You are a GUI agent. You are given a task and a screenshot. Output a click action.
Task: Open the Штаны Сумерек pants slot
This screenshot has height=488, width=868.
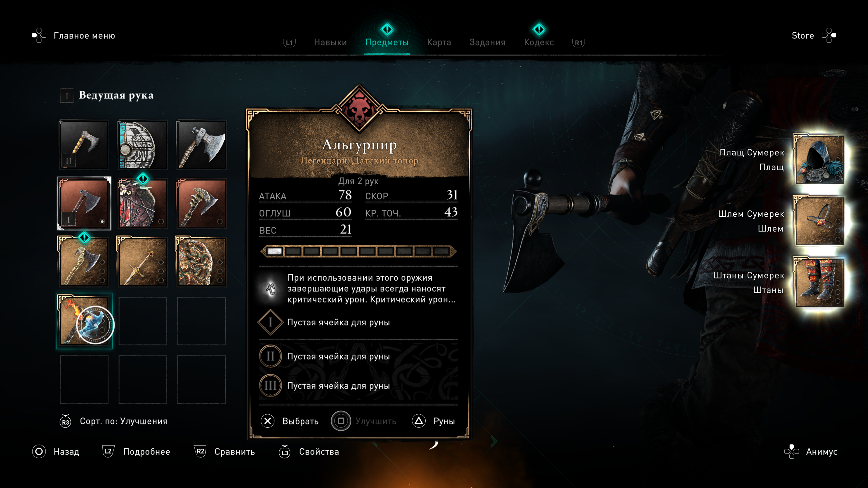819,282
